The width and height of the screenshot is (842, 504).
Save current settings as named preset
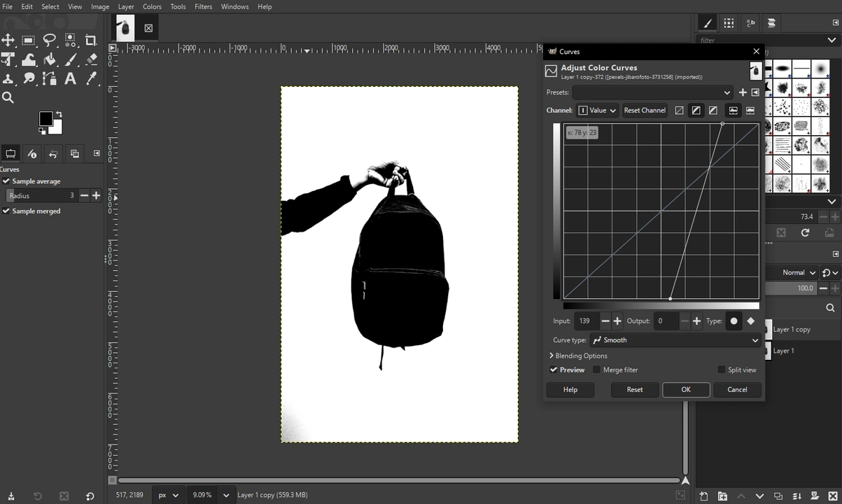coord(743,92)
